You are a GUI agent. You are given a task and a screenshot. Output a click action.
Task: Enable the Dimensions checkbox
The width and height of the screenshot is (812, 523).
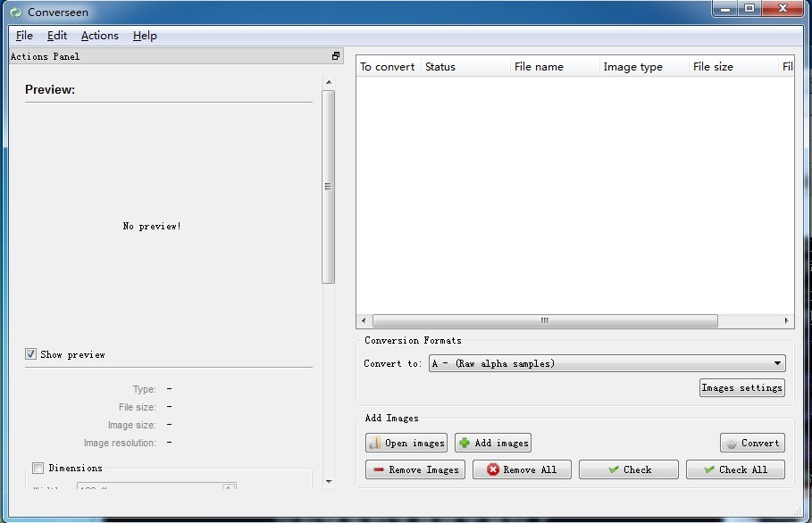coord(38,468)
